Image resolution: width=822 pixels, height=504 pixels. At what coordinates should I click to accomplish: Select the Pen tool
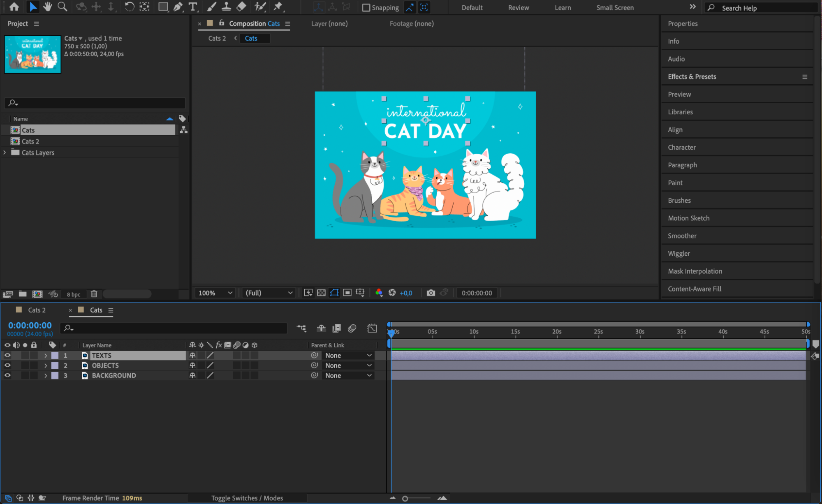pyautogui.click(x=178, y=7)
